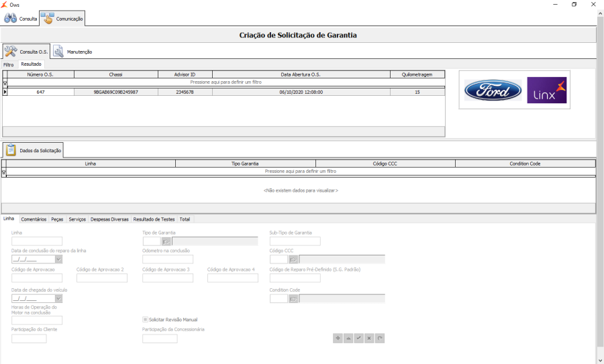Image resolution: width=604 pixels, height=364 pixels.
Task: Click solicitation grid filter row icon
Action: (x=4, y=173)
